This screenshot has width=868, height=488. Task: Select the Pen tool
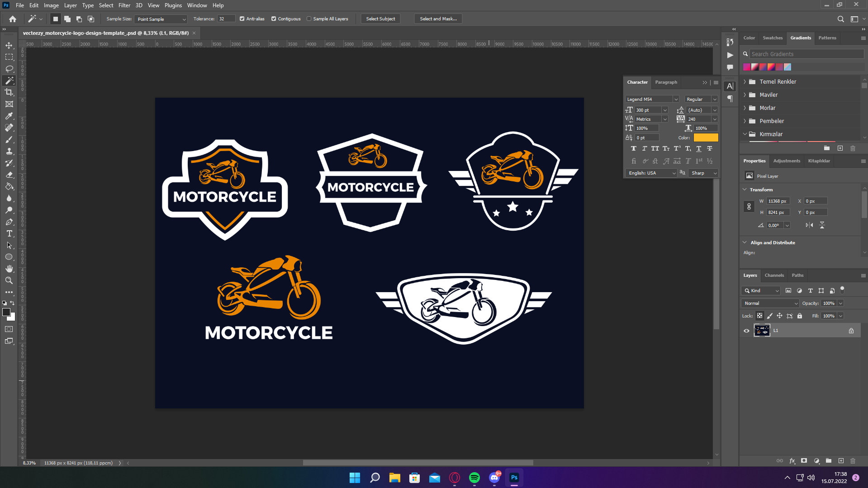9,222
